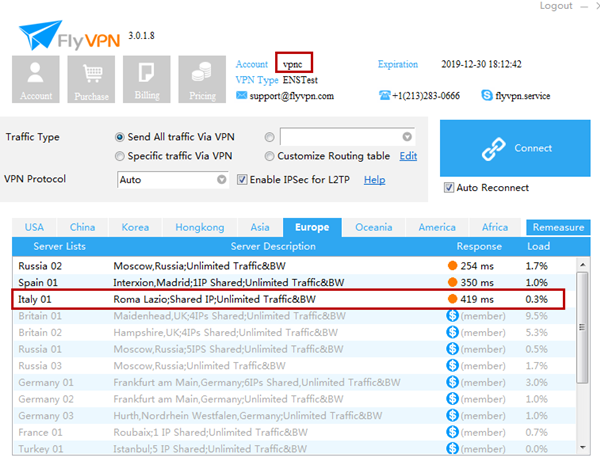Click the account name vpnc
Image resolution: width=600 pixels, height=461 pixels.
click(293, 64)
